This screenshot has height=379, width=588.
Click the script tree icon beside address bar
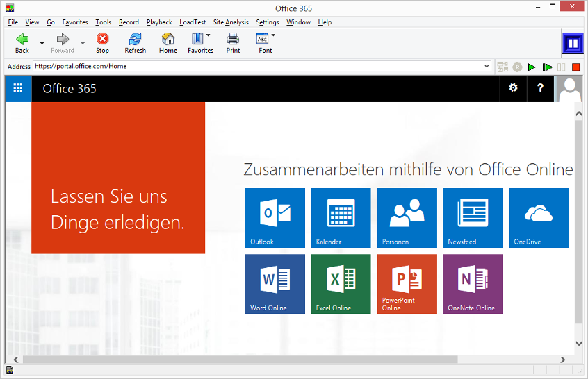(503, 67)
